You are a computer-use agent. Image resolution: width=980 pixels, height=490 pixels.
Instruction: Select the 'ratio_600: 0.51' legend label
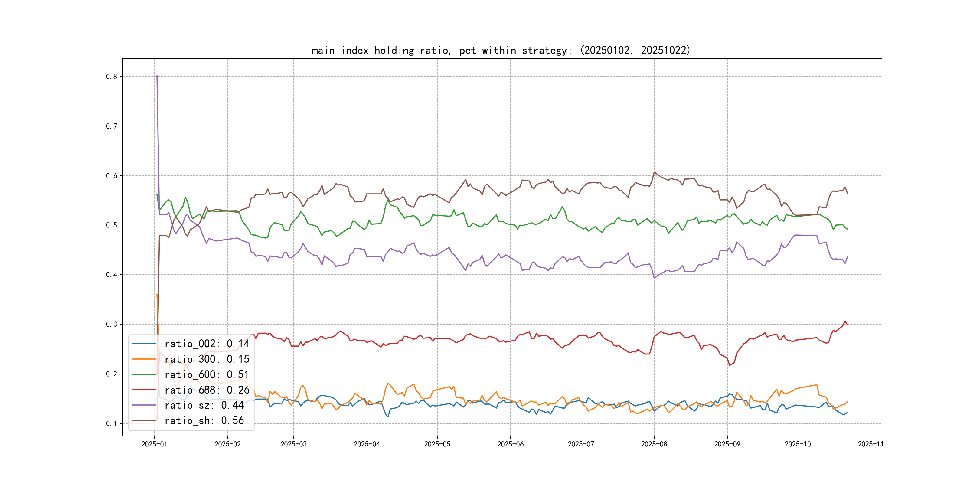[x=207, y=374]
